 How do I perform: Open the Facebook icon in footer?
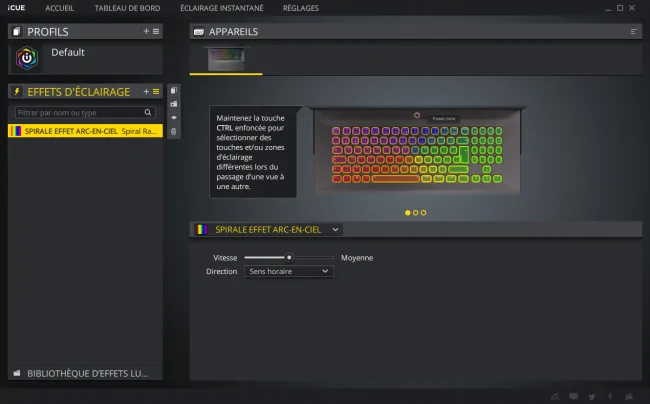click(x=610, y=397)
